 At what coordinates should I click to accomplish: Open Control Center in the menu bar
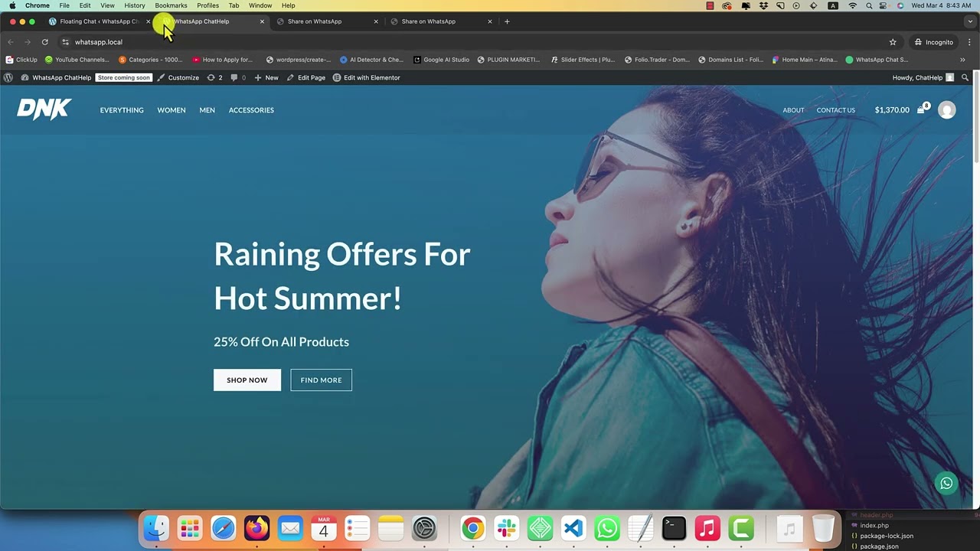click(884, 5)
